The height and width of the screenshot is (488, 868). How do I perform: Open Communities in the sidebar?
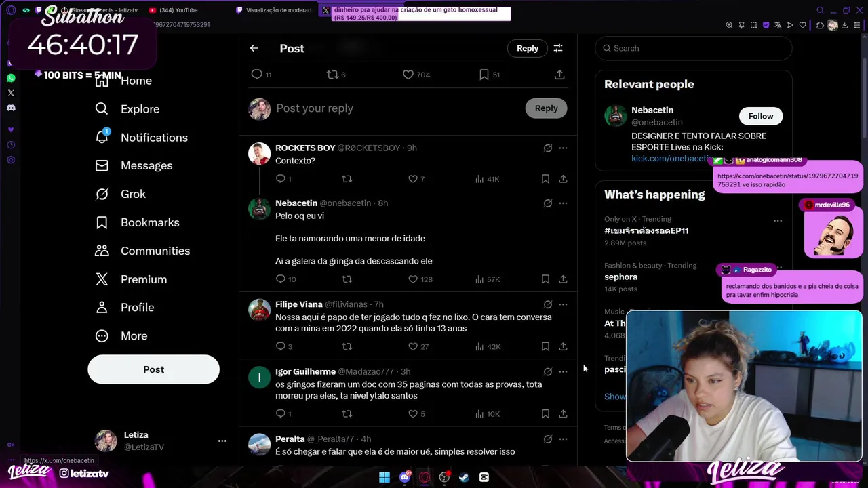pos(143,251)
